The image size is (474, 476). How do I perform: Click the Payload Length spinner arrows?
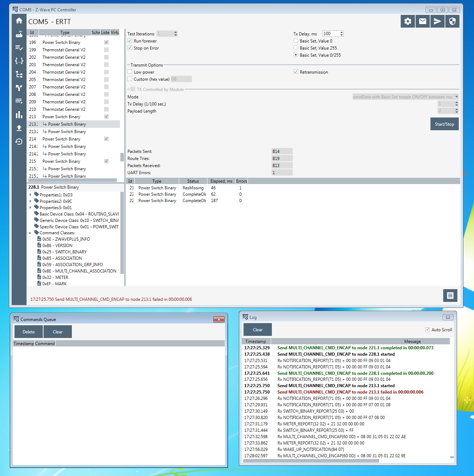click(457, 111)
